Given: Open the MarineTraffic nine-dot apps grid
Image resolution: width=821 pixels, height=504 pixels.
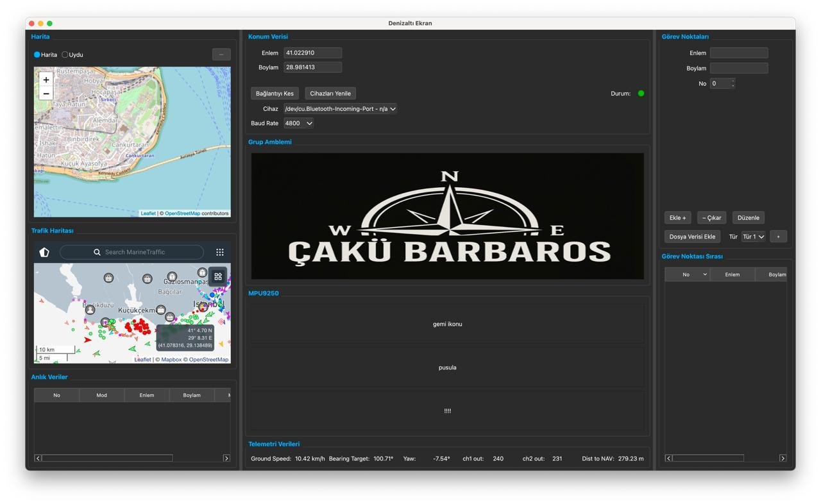Looking at the screenshot, I should coord(220,252).
